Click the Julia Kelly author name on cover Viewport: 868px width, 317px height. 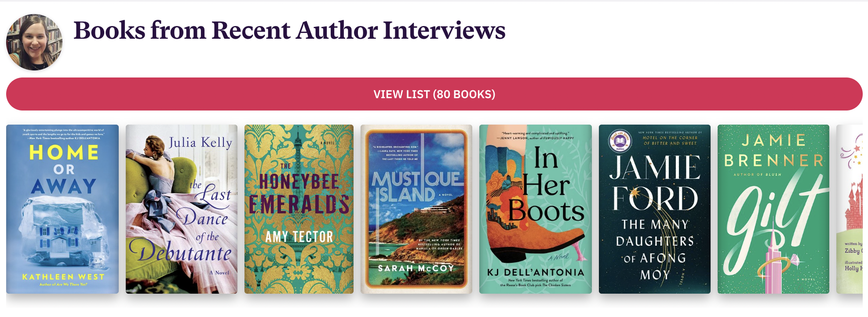tap(201, 142)
